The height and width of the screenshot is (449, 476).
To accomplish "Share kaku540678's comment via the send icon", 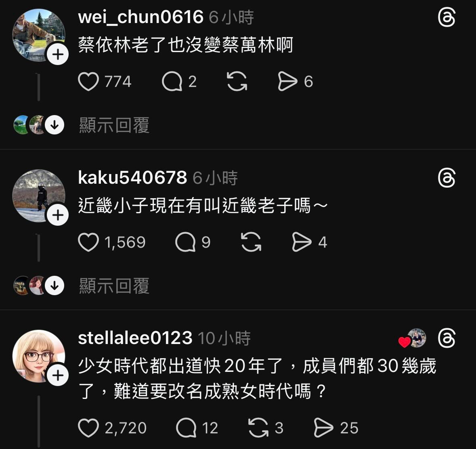I will [302, 242].
